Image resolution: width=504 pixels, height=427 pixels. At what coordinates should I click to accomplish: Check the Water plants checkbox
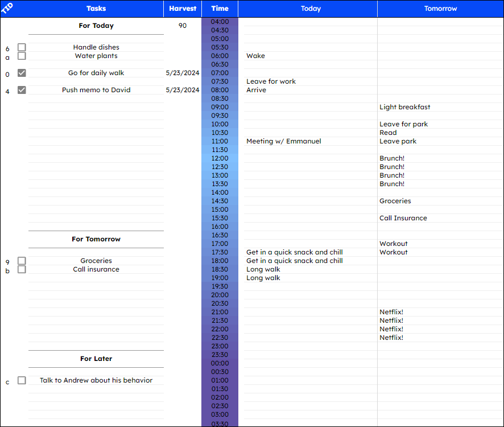21,56
